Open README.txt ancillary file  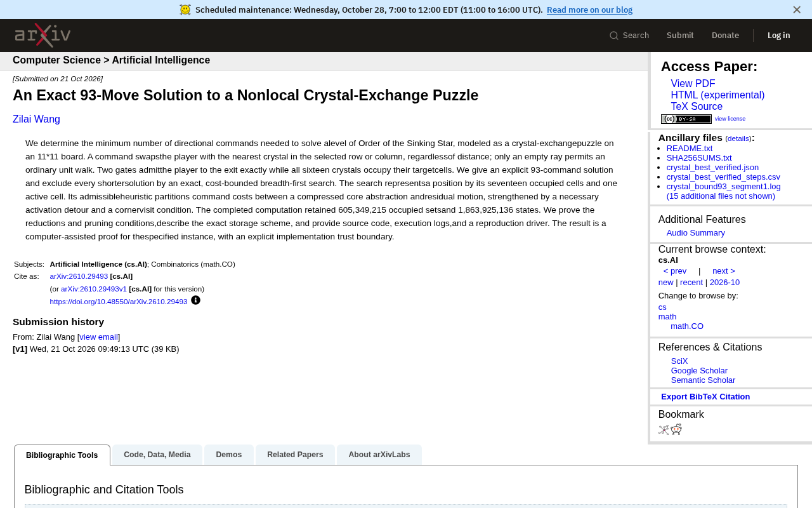pyautogui.click(x=690, y=149)
